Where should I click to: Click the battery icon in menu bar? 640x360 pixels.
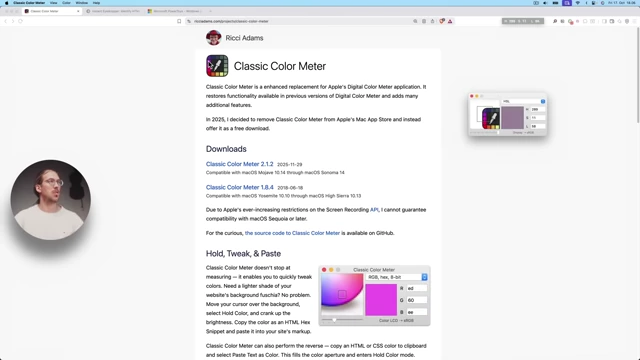pyautogui.click(x=556, y=3)
